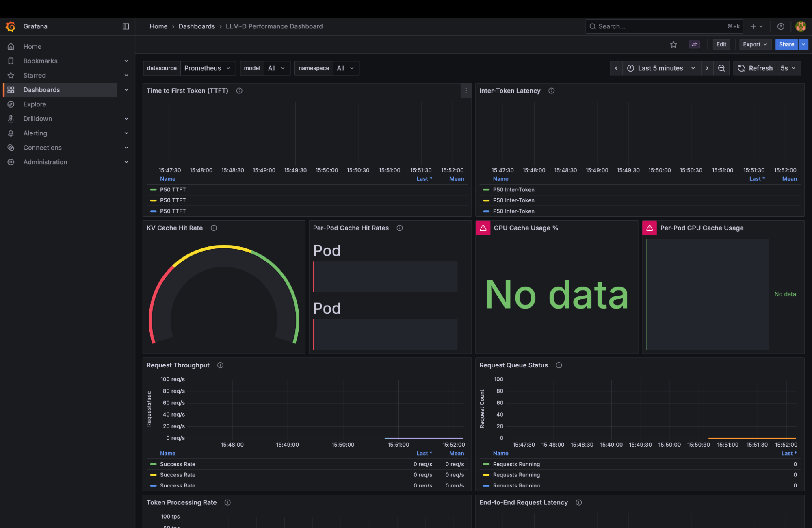
Task: Show info for Token Processing Rate panel
Action: [x=227, y=503]
